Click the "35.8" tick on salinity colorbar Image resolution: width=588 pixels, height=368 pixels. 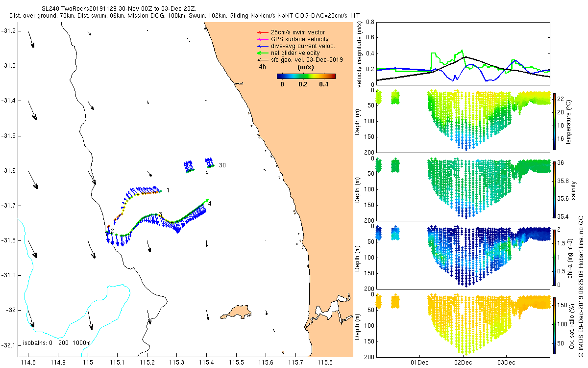pos(564,180)
